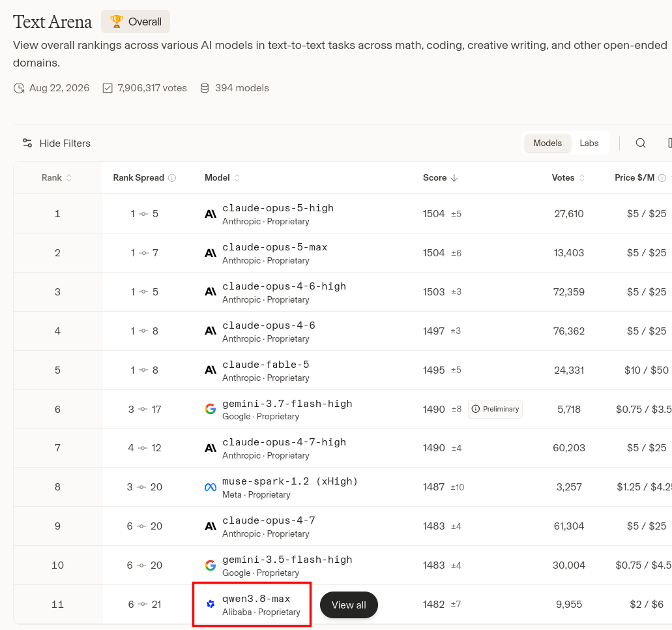Click price $10 / $50
The width and height of the screenshot is (672, 630).
click(647, 370)
